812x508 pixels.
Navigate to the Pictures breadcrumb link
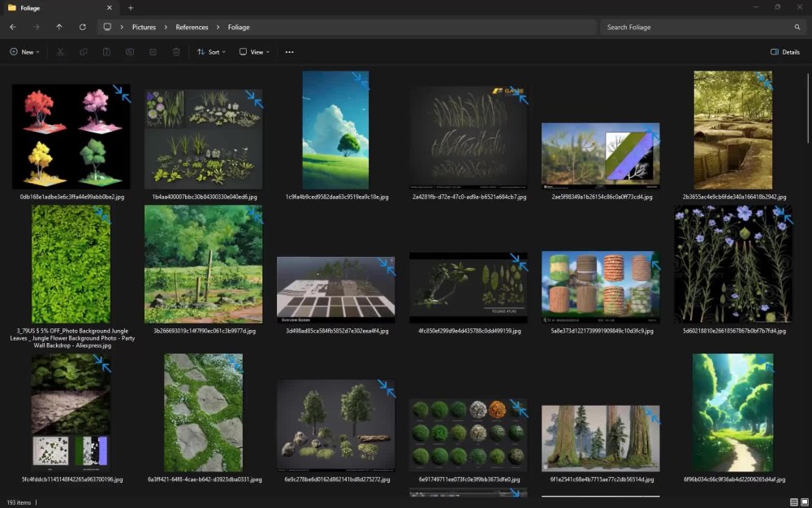(144, 27)
